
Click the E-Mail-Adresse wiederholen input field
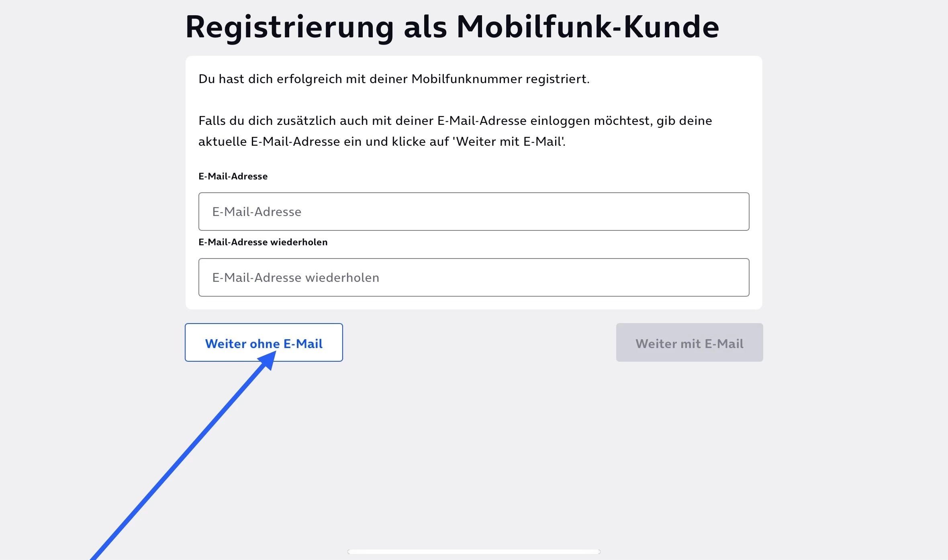(x=474, y=277)
